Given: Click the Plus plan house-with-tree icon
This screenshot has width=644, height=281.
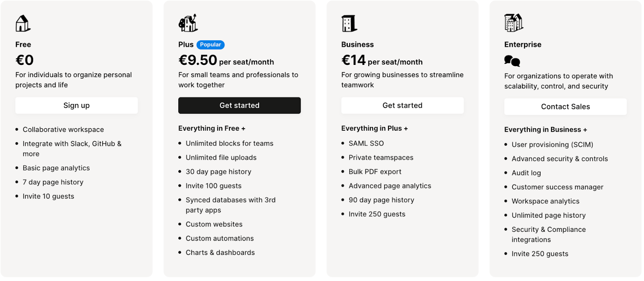Looking at the screenshot, I should click(x=188, y=23).
